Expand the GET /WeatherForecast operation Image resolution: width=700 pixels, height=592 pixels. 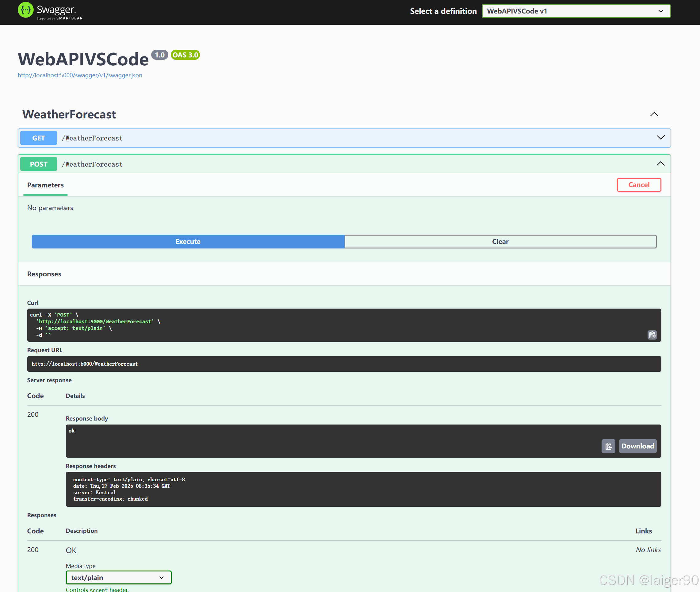pyautogui.click(x=660, y=138)
